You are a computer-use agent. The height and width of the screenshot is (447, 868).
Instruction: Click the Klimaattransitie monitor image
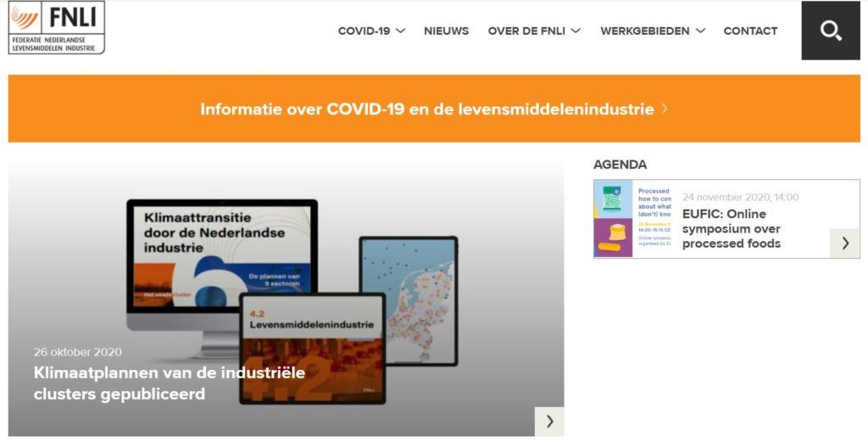point(220,254)
